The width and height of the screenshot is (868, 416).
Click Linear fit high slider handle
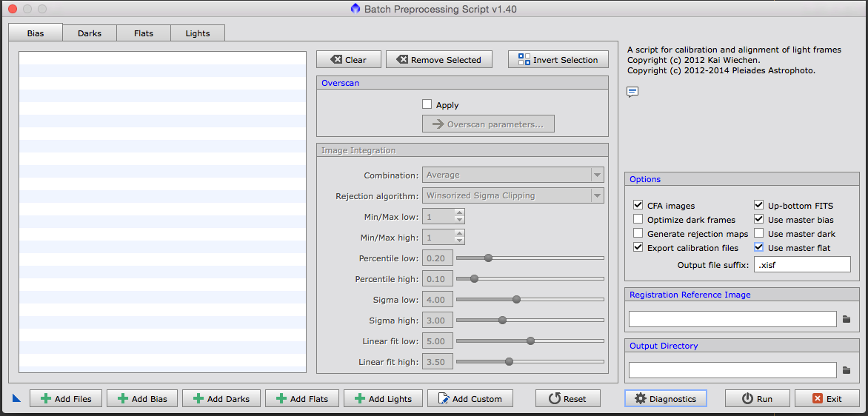click(x=509, y=362)
